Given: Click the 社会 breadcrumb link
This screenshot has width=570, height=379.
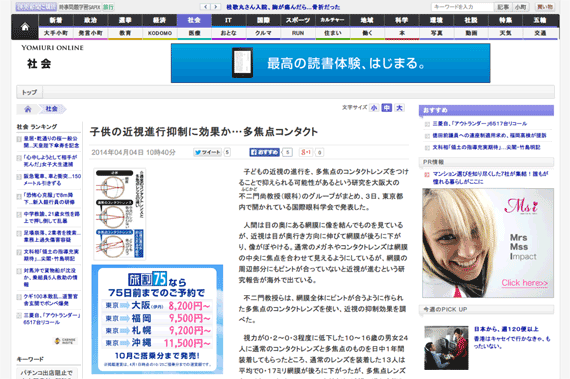Looking at the screenshot, I should (52, 109).
